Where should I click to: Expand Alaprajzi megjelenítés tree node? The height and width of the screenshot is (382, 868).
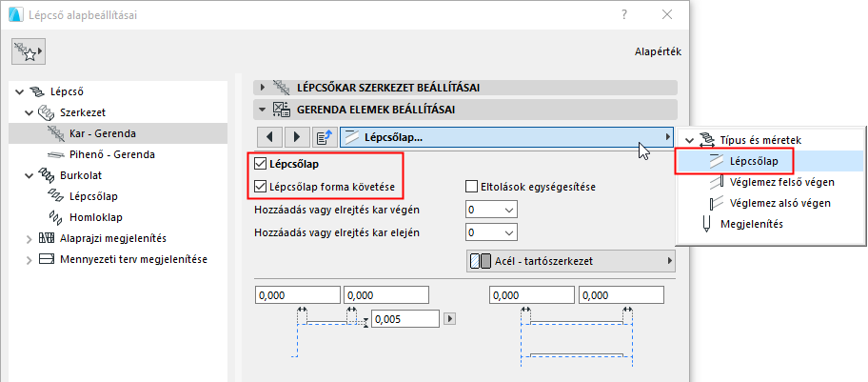tap(30, 238)
